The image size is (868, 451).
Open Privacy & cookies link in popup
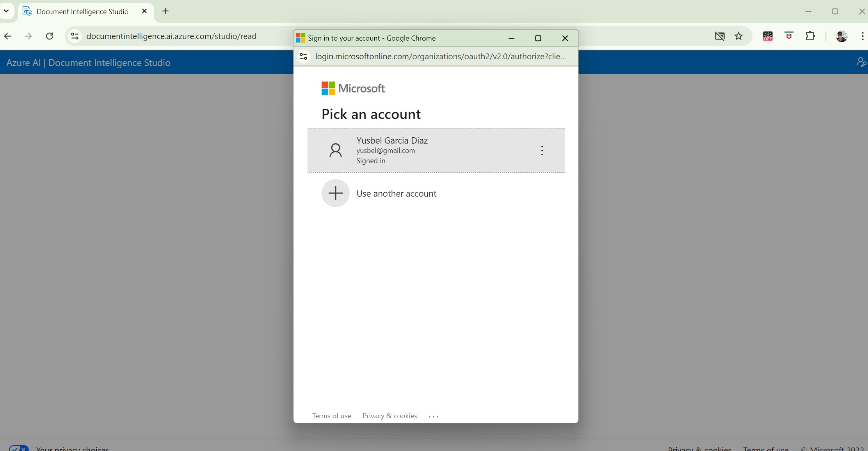[390, 416]
